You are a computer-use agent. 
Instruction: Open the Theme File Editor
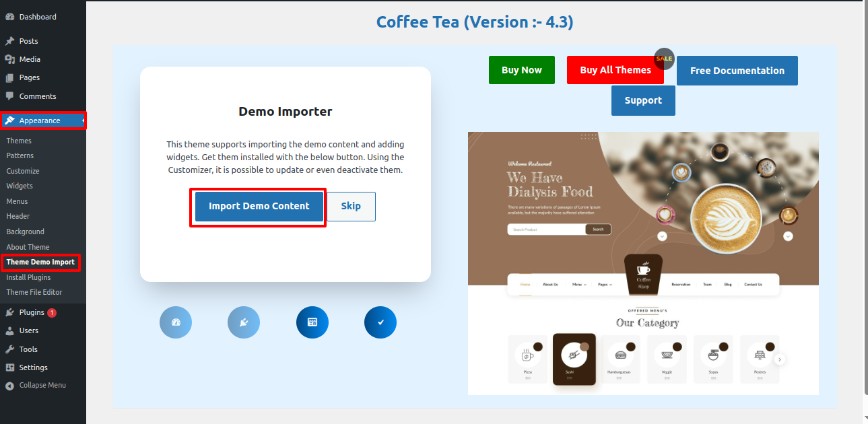point(34,292)
